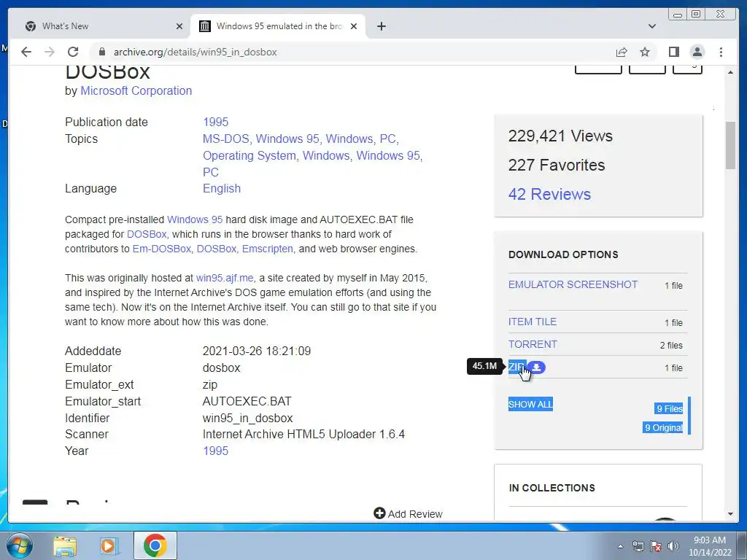Open Windows Explorer from the taskbar
Screen dimensions: 747x560
[x=65, y=545]
